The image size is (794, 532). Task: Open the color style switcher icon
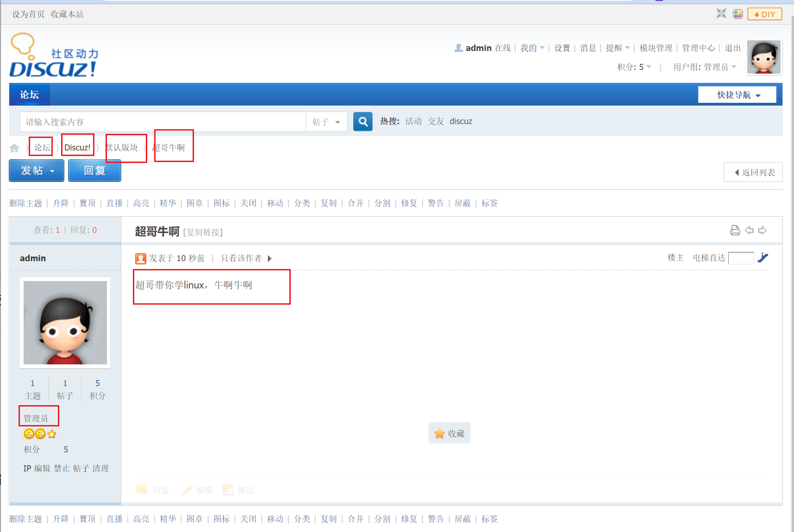pos(738,14)
